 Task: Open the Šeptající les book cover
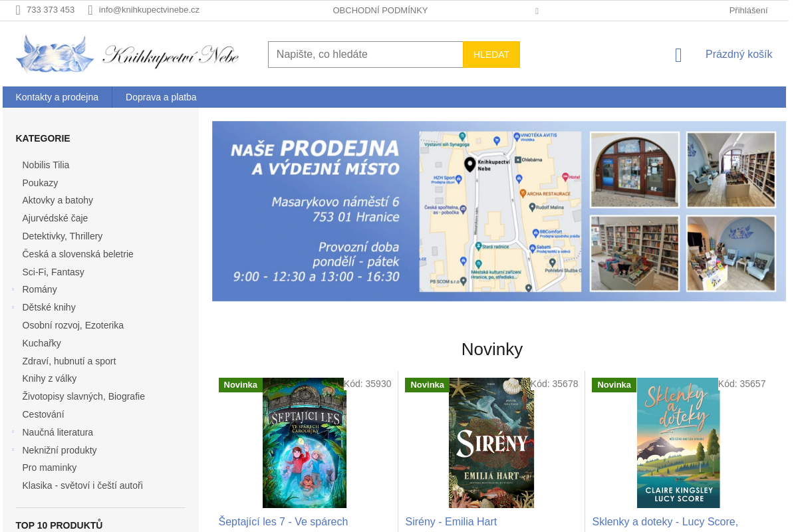pyautogui.click(x=305, y=443)
